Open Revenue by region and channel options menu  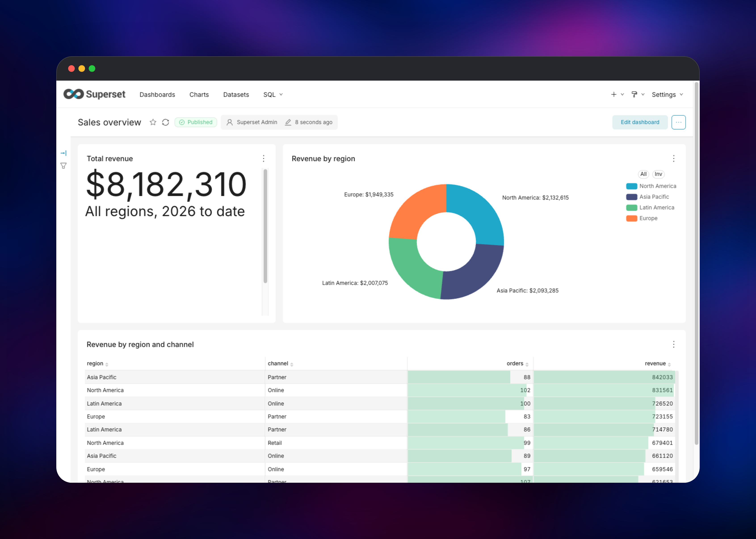(674, 344)
